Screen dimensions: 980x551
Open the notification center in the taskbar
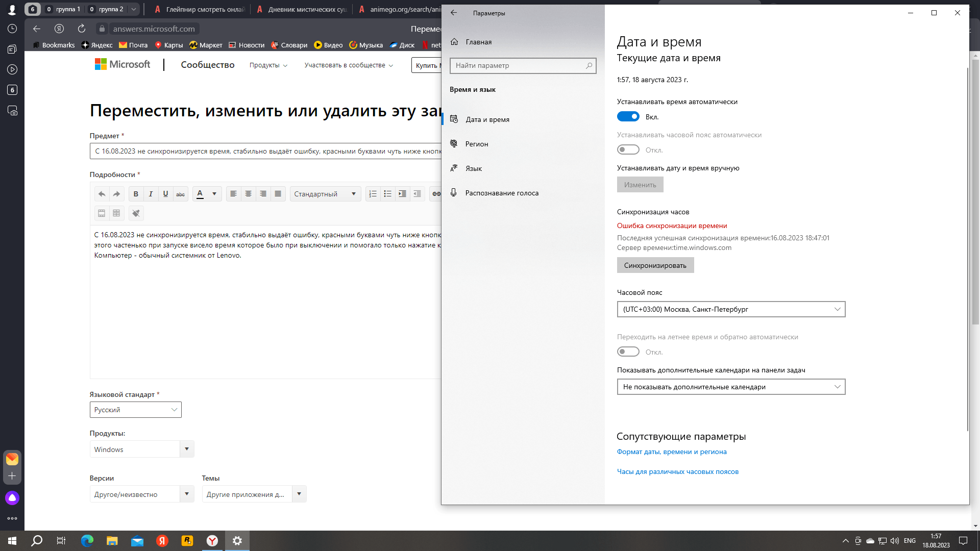963,541
